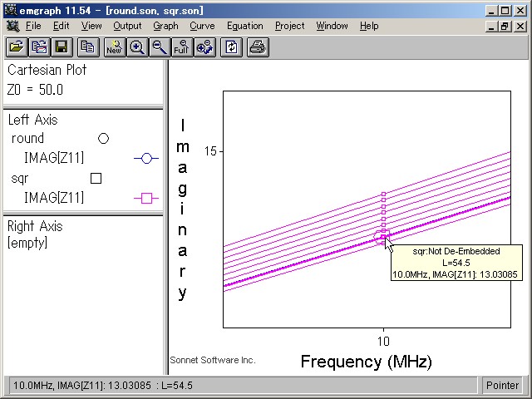Open the Project menu

point(290,26)
